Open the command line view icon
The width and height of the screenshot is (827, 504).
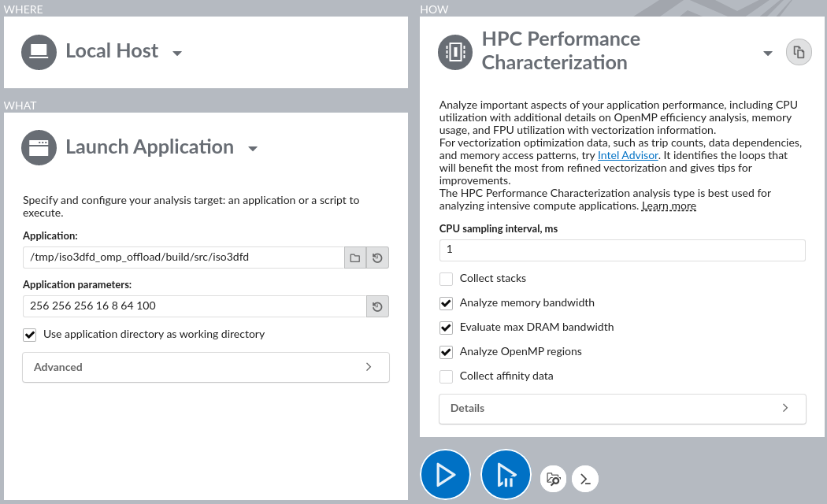click(x=584, y=479)
